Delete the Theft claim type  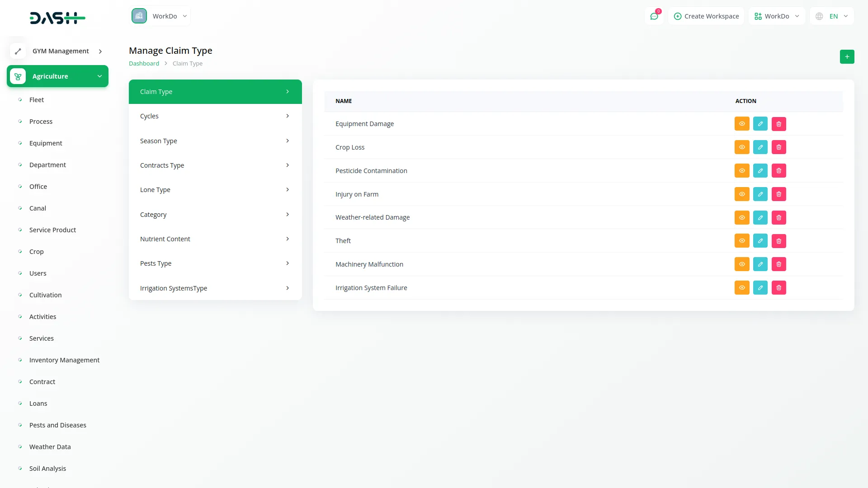[778, 241]
